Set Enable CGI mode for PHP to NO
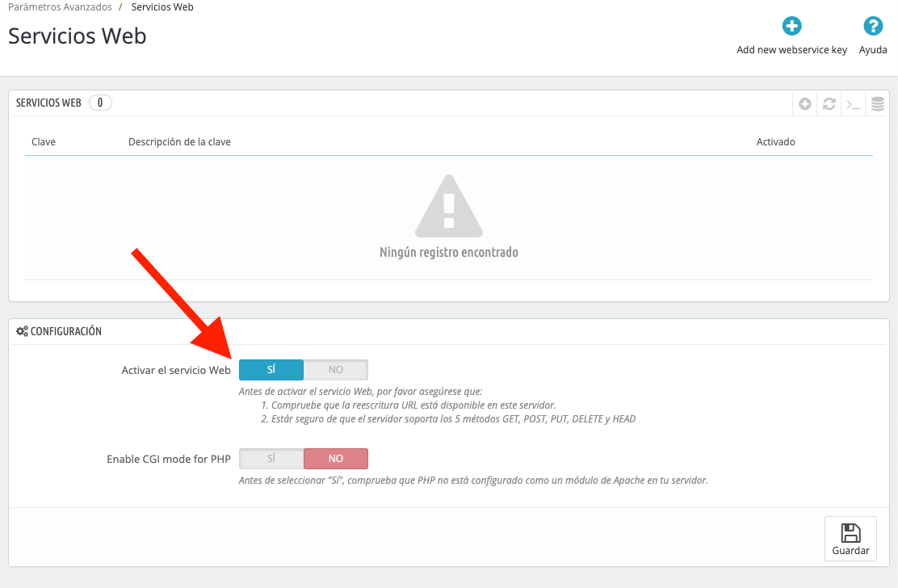898x588 pixels. [336, 459]
